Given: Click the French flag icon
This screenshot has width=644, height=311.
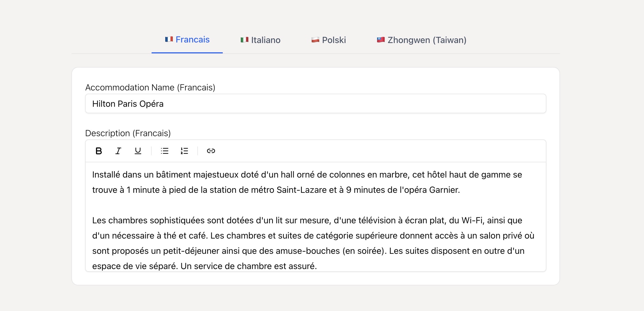Looking at the screenshot, I should [169, 39].
